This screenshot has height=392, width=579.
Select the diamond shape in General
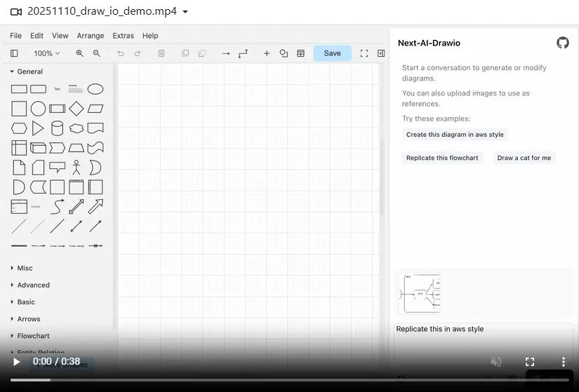(x=76, y=109)
